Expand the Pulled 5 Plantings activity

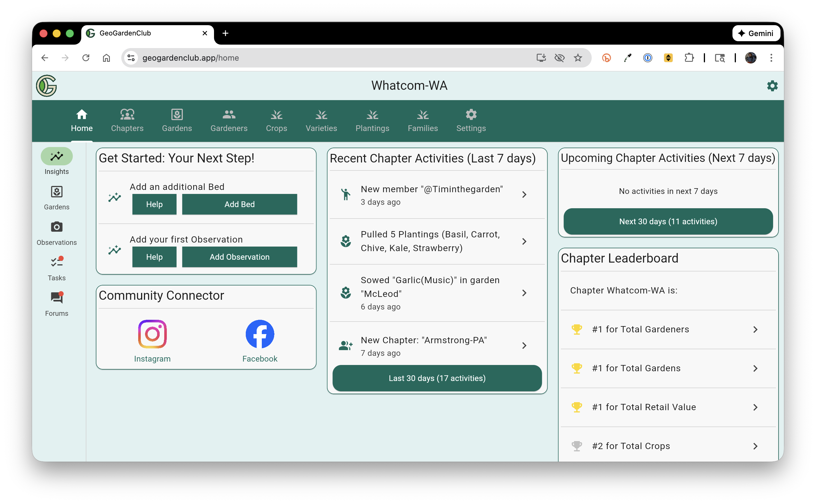click(x=524, y=241)
